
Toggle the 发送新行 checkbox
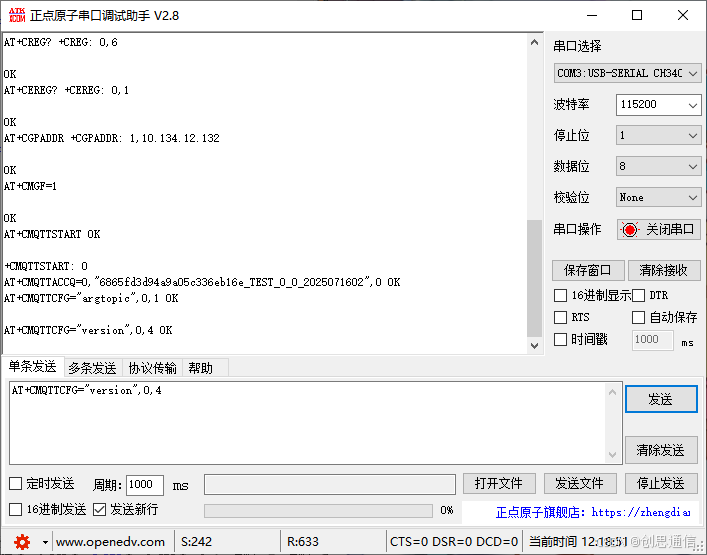tap(99, 510)
